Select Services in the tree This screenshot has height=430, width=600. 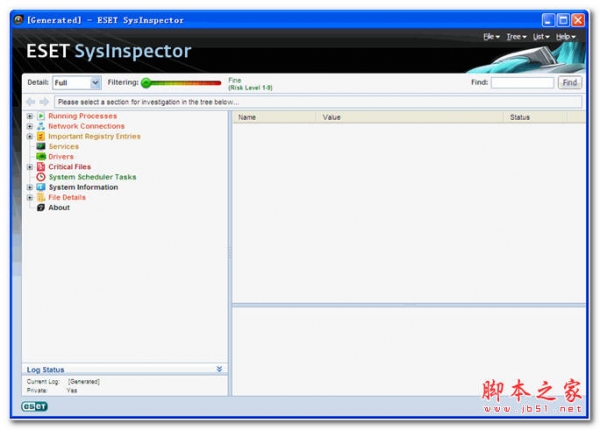click(64, 147)
